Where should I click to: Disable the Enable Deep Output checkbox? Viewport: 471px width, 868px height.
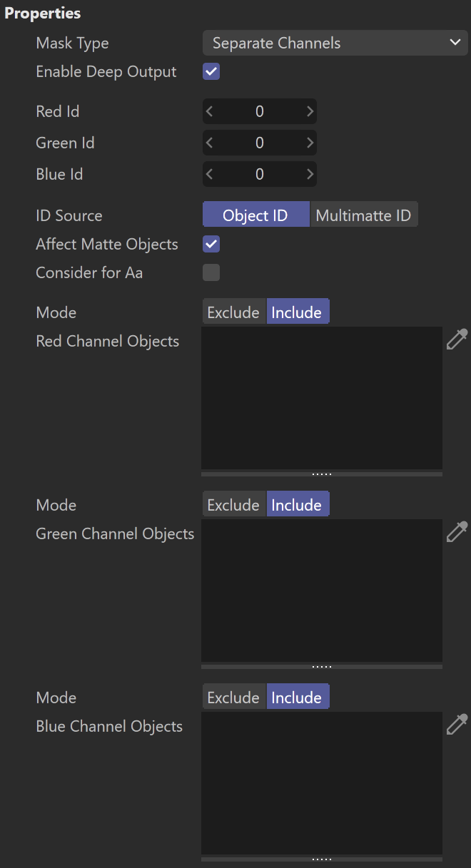[211, 71]
